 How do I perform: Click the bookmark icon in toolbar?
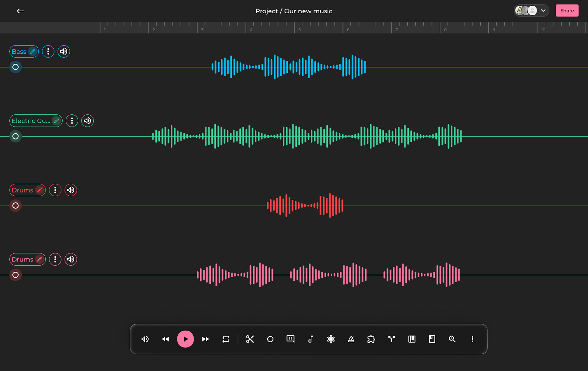tap(432, 339)
